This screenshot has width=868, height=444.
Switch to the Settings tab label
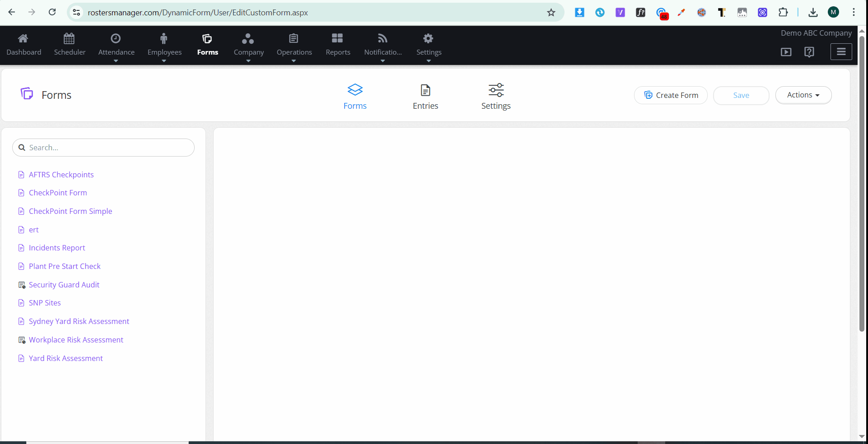(x=496, y=106)
